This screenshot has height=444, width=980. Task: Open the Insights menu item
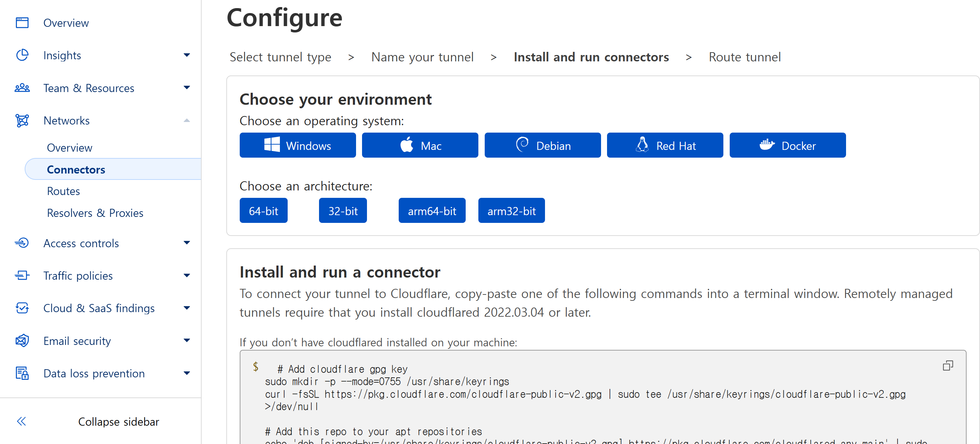(x=62, y=55)
